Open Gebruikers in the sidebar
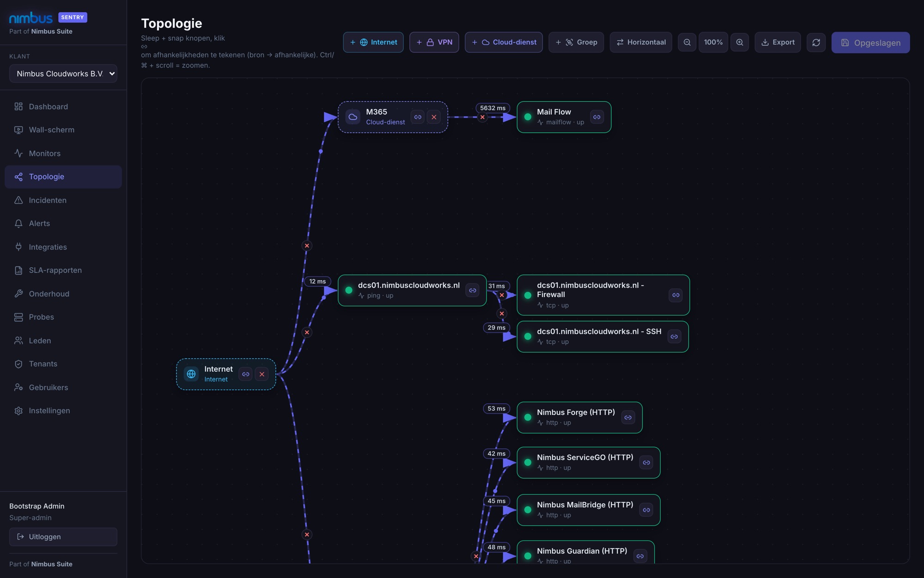This screenshot has width=924, height=578. [x=63, y=387]
